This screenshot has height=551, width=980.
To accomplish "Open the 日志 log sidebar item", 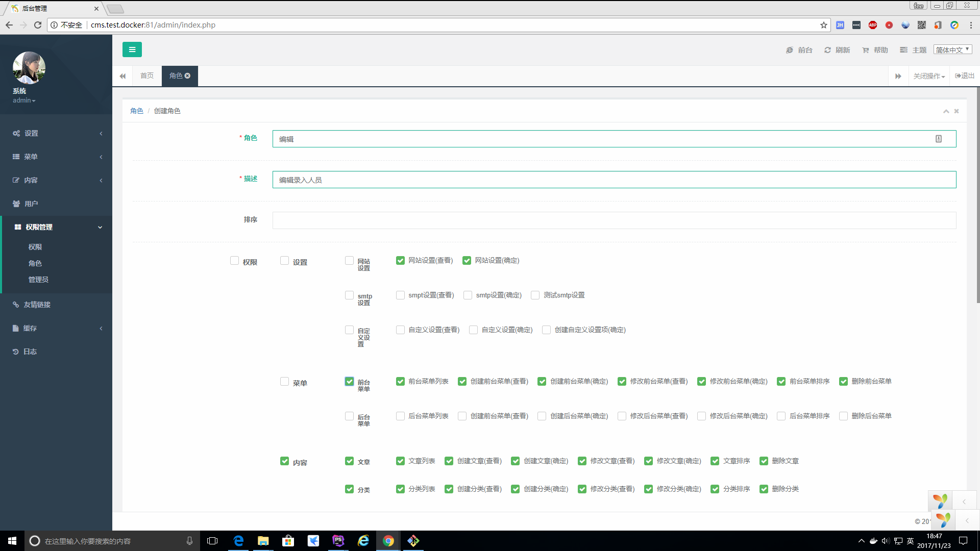I will (30, 352).
